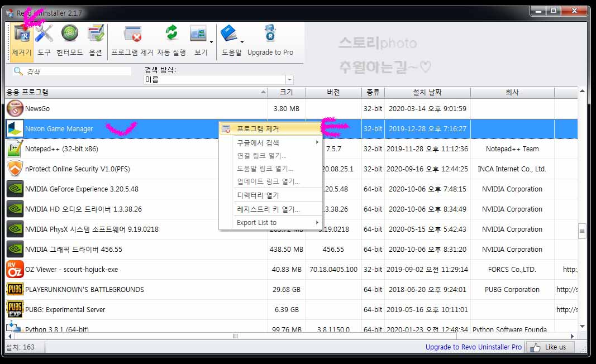The image size is (596, 364).
Task: Click the vertical scrollbar thumb
Action: coord(582,231)
